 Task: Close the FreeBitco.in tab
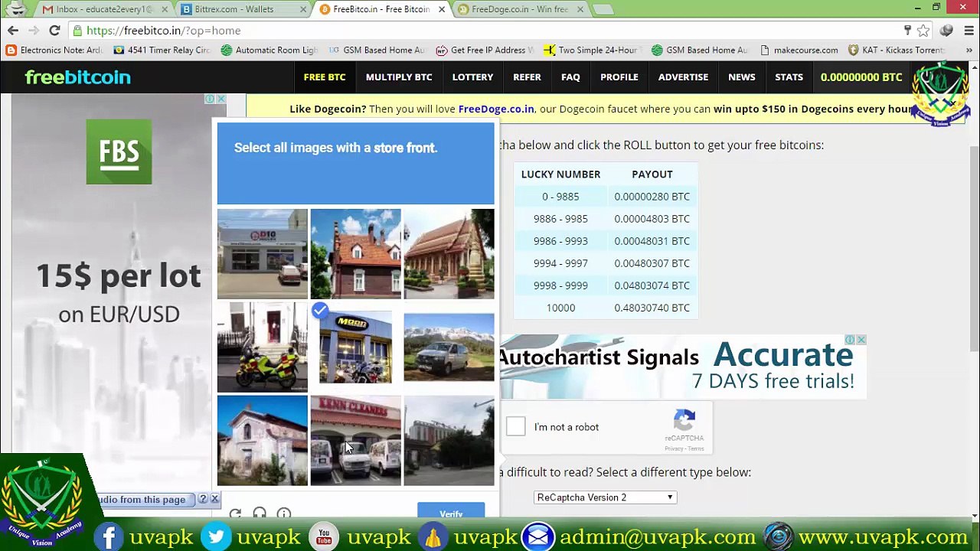coord(442,9)
